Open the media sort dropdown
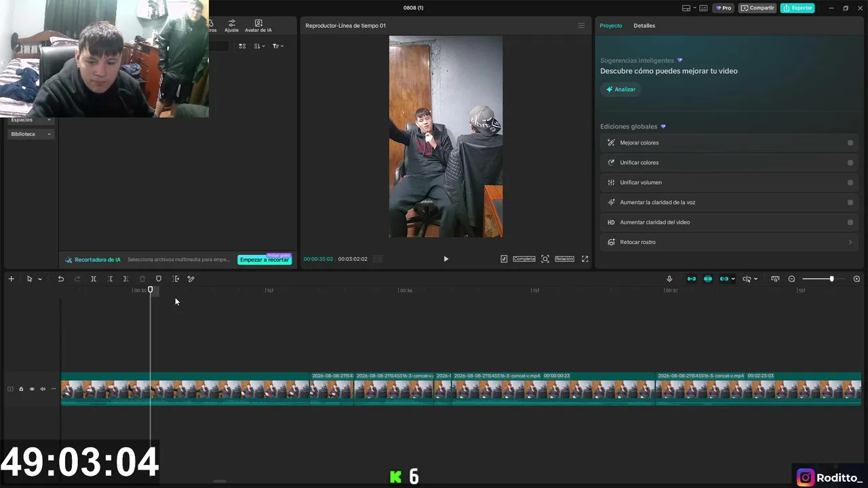 click(259, 46)
